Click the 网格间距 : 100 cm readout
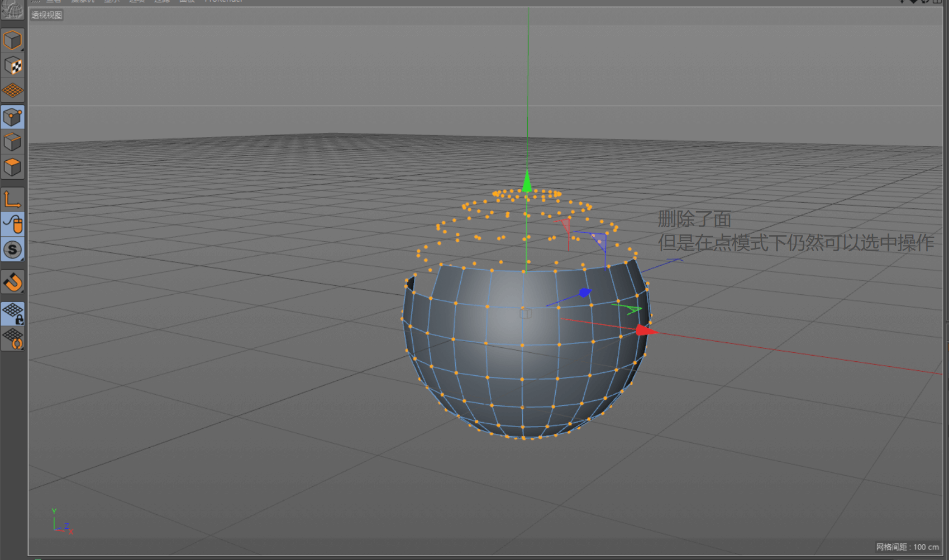949x560 pixels. tap(907, 547)
